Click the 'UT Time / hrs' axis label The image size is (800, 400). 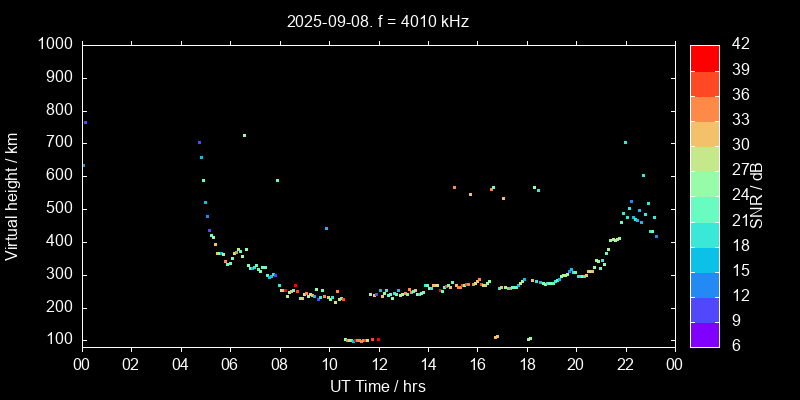click(377, 386)
